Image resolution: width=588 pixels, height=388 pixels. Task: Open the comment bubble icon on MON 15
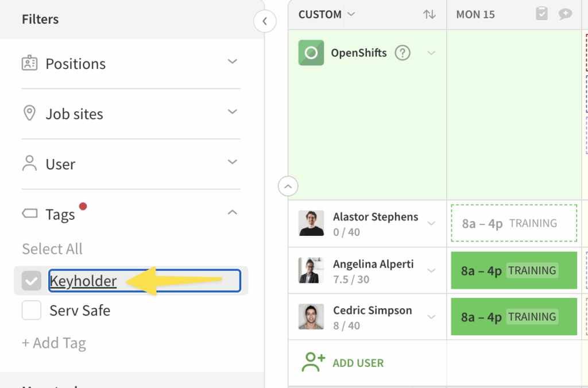pyautogui.click(x=566, y=14)
